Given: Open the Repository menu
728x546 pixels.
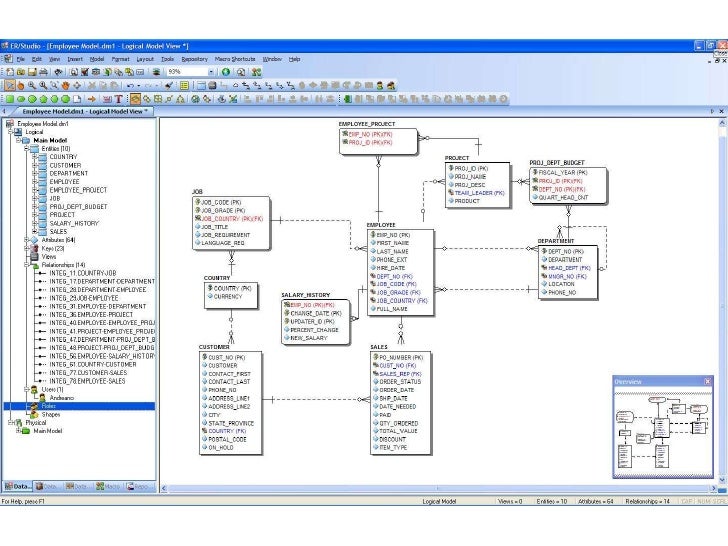Looking at the screenshot, I should pos(194,59).
